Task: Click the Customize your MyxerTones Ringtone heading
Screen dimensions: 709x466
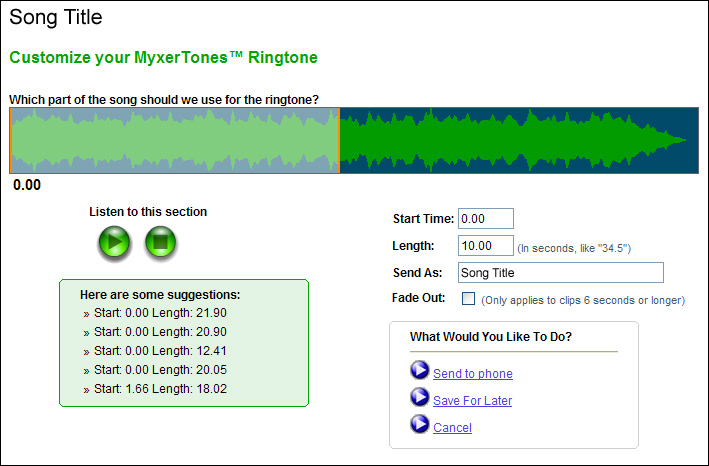Action: tap(163, 57)
